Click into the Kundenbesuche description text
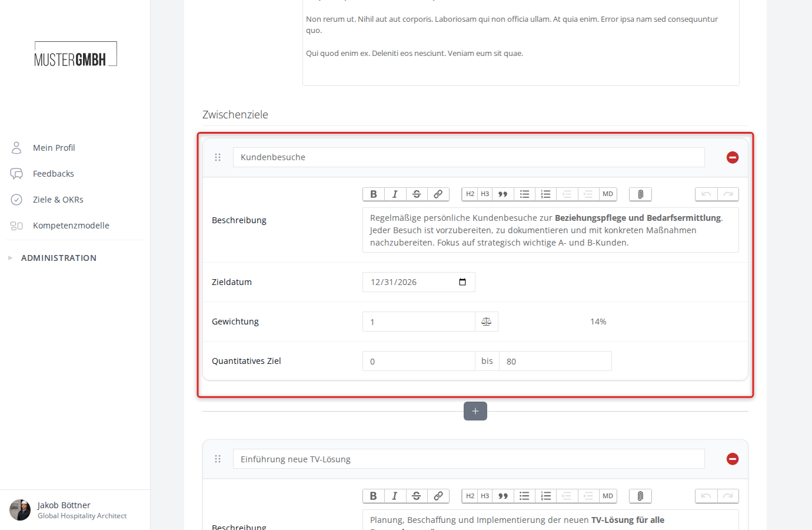 [551, 230]
